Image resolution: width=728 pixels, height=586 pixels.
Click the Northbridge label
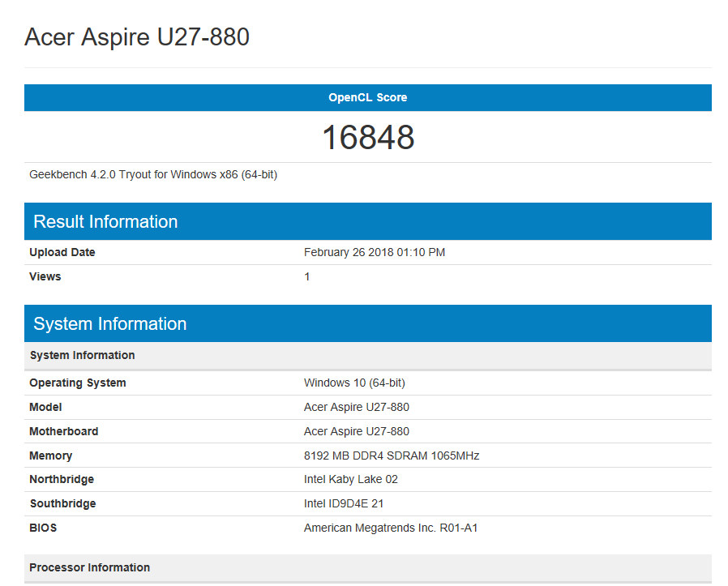tap(62, 479)
